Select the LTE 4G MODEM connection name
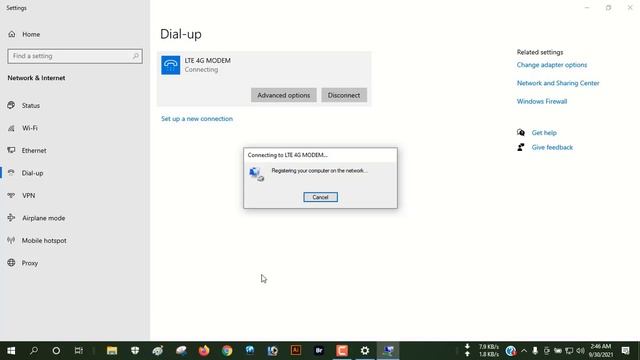 207,60
